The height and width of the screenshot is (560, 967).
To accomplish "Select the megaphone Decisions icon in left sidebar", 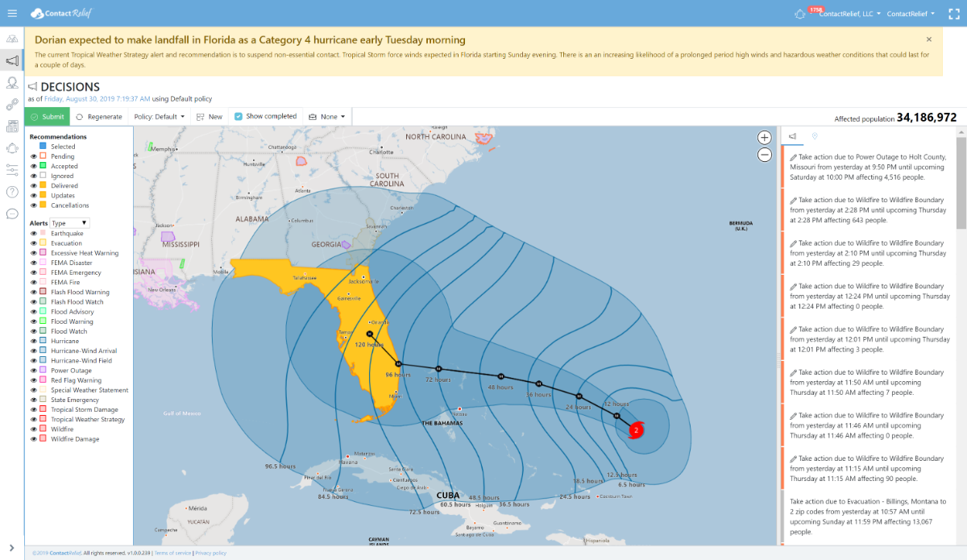I will (x=12, y=60).
